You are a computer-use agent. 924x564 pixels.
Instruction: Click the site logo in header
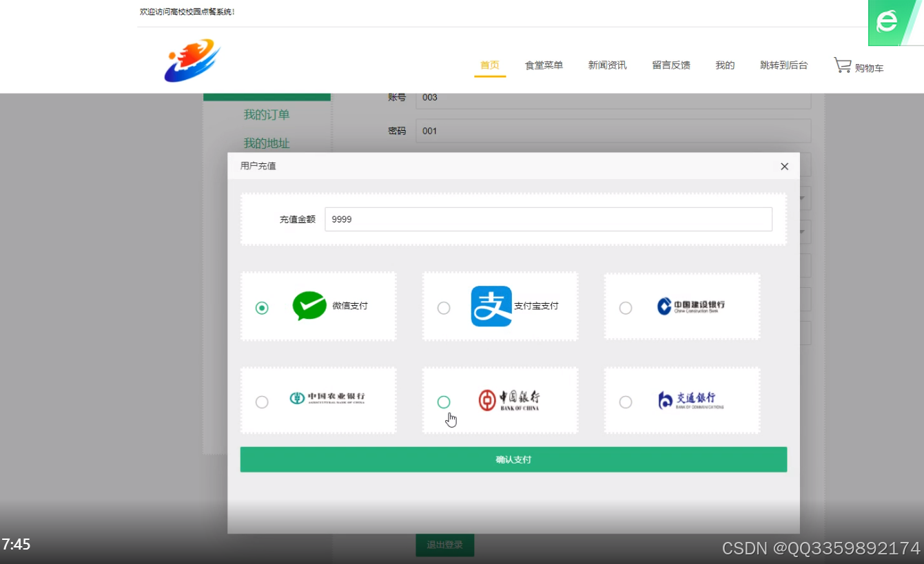(192, 61)
